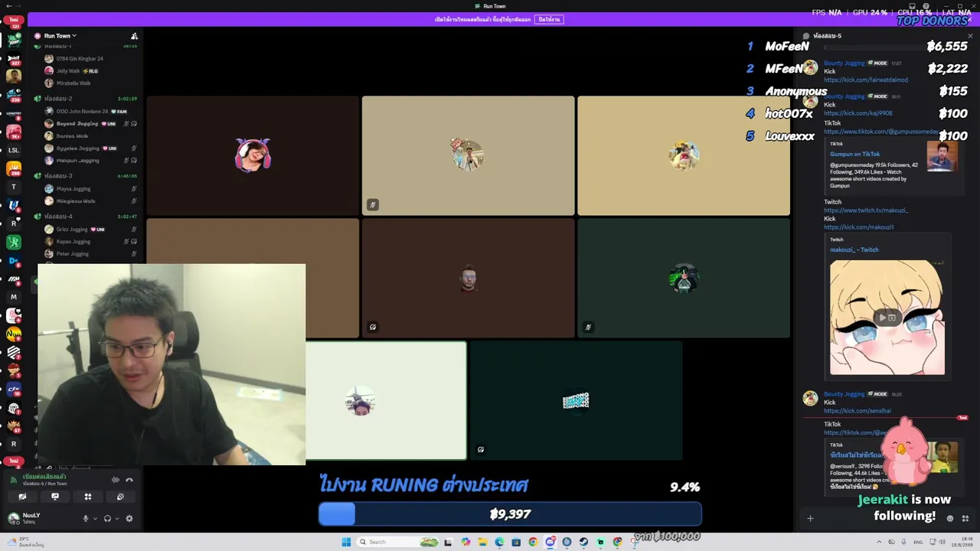Open makouzi_ - Twitch embed title

854,249
